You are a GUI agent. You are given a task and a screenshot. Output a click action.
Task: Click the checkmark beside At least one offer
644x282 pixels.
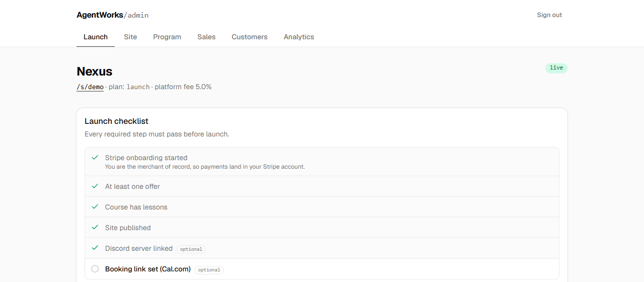click(x=95, y=186)
